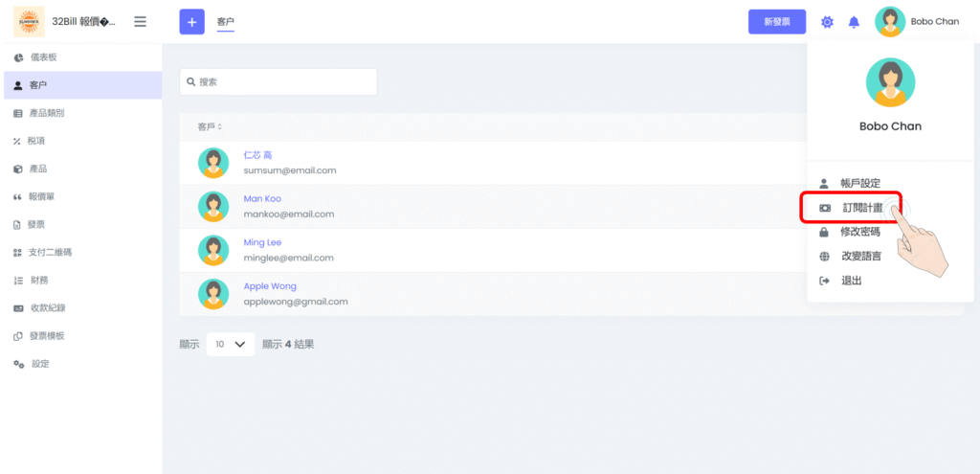
Task: Click Apple Wong's avatar thumbnail
Action: pos(212,293)
